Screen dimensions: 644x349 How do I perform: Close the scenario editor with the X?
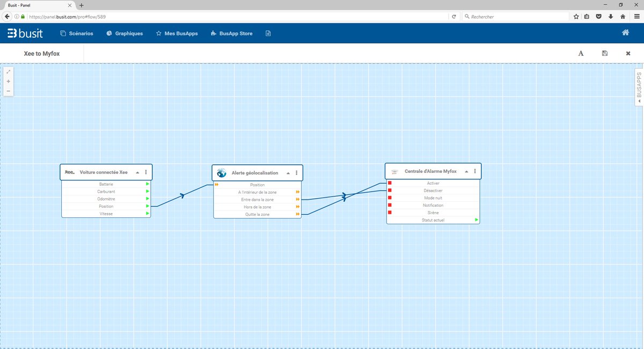pos(628,53)
